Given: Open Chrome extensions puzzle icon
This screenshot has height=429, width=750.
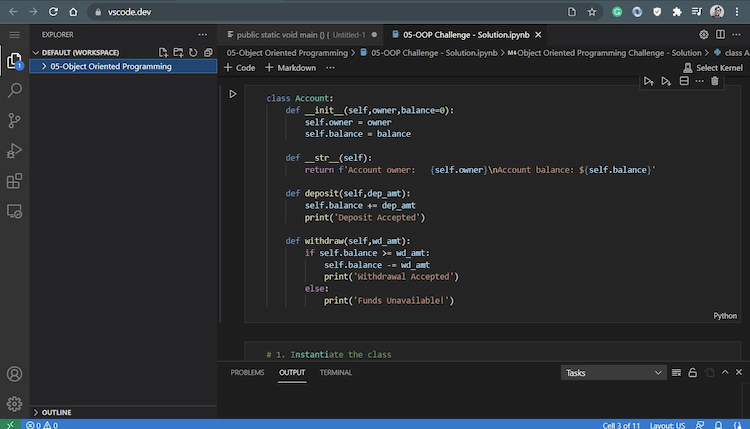Looking at the screenshot, I should pos(677,12).
